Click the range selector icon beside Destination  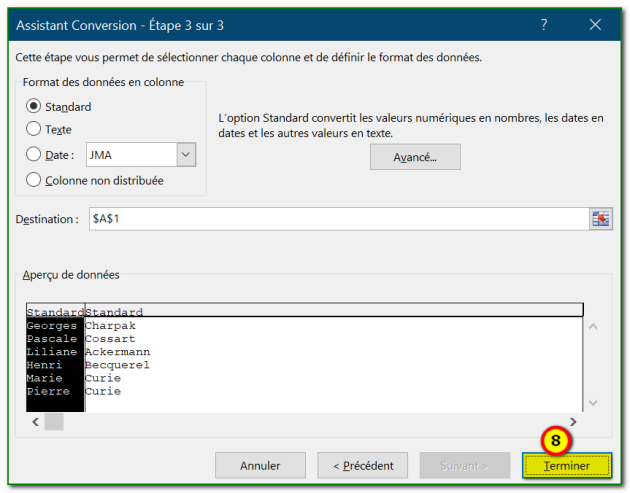600,219
